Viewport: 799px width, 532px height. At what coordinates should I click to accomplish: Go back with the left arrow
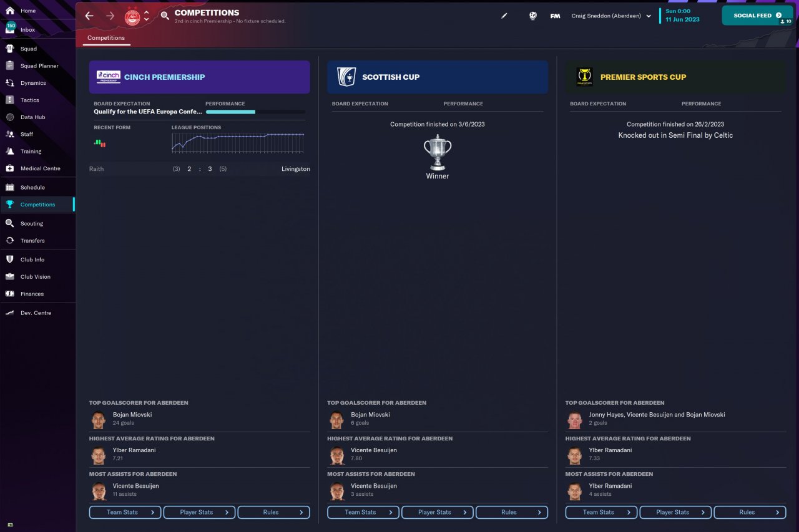click(x=89, y=16)
